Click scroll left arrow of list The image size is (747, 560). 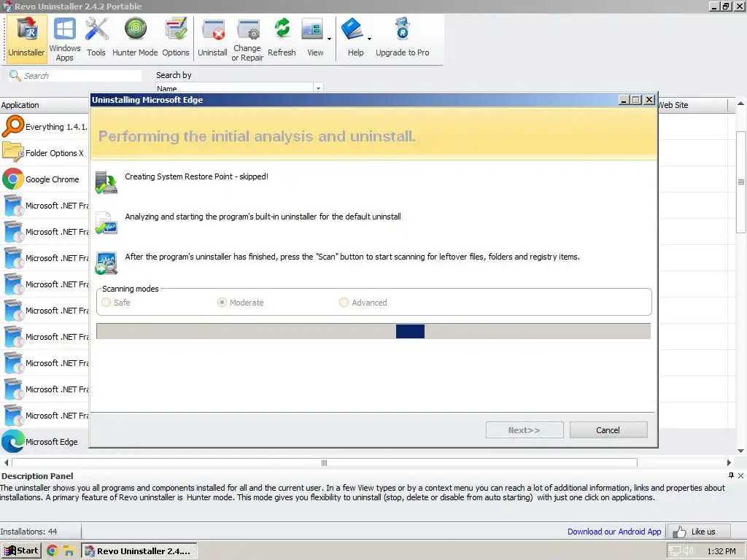[x=6, y=462]
